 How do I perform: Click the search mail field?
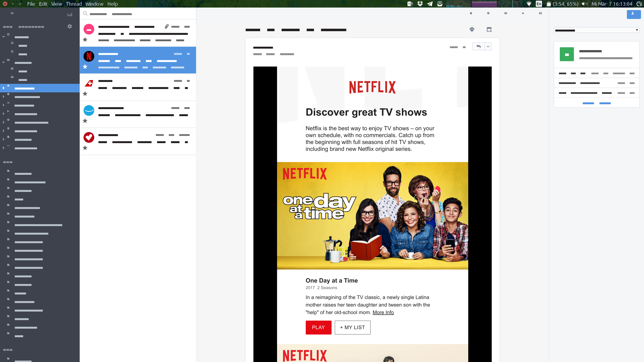pyautogui.click(x=138, y=14)
